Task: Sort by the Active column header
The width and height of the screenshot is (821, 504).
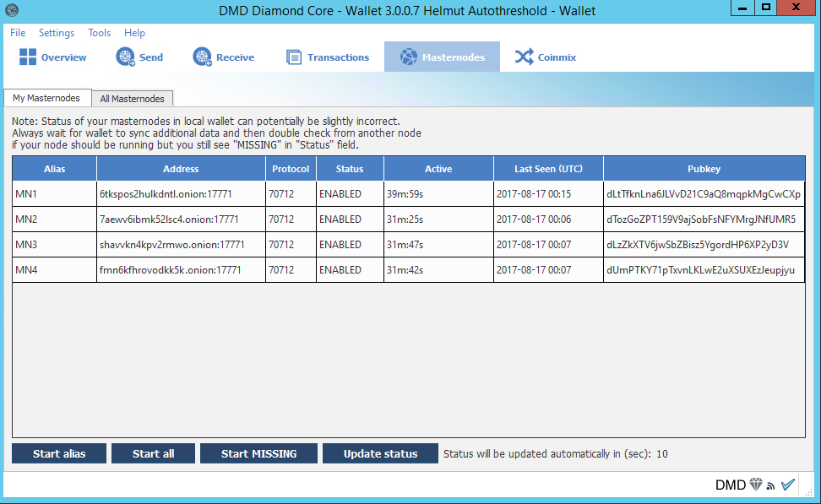Action: click(x=438, y=169)
